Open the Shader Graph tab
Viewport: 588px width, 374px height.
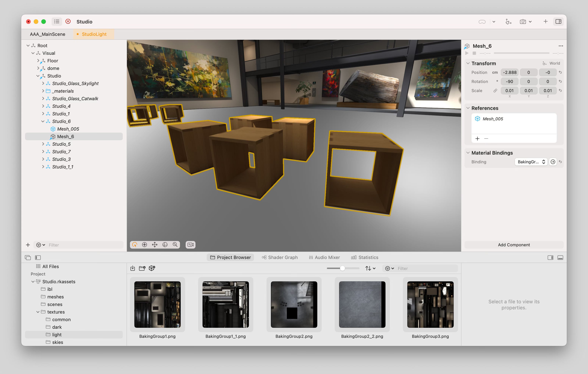coord(280,257)
